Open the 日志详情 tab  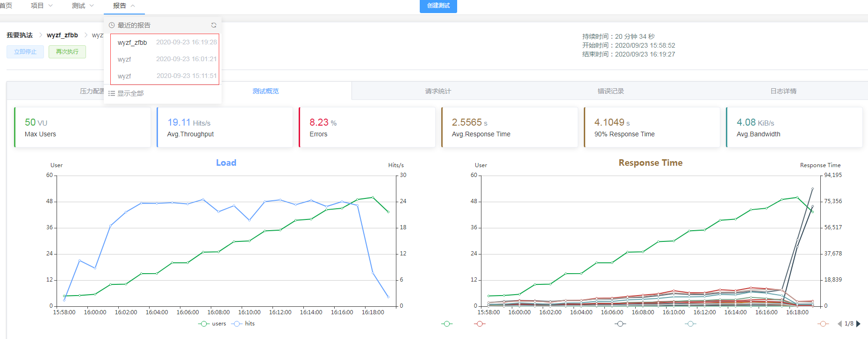(783, 91)
